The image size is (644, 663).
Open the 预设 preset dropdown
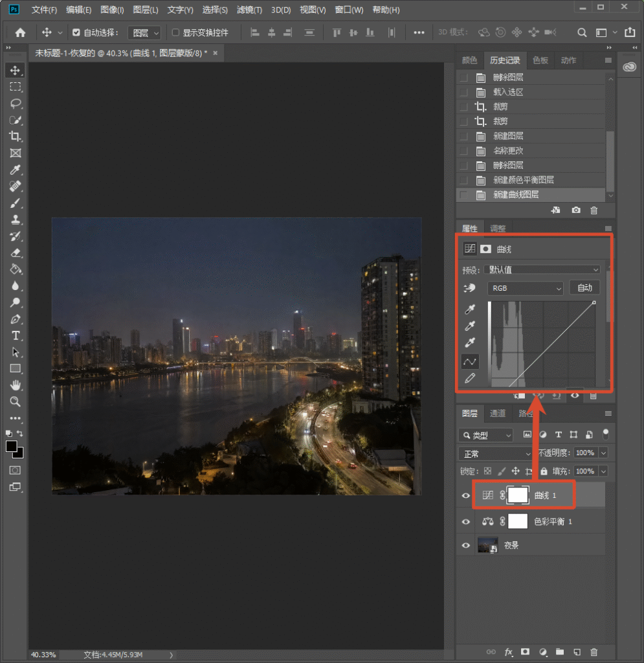[x=542, y=270]
